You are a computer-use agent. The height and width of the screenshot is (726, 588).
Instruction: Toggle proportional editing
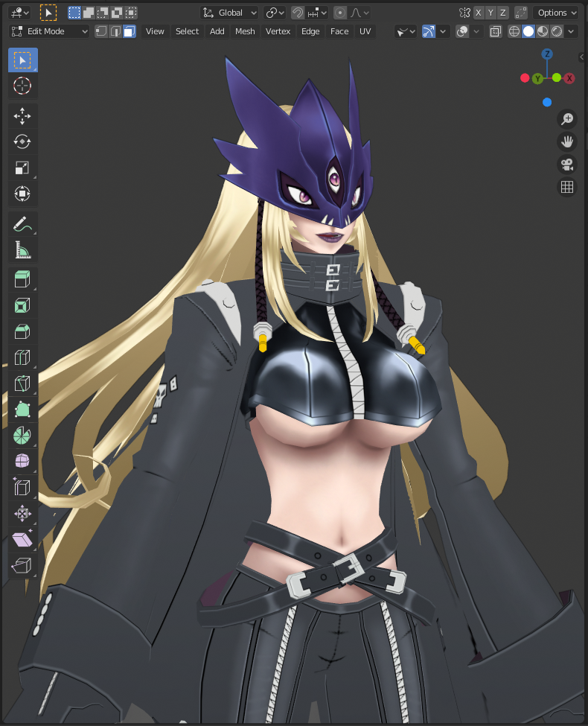tap(340, 13)
